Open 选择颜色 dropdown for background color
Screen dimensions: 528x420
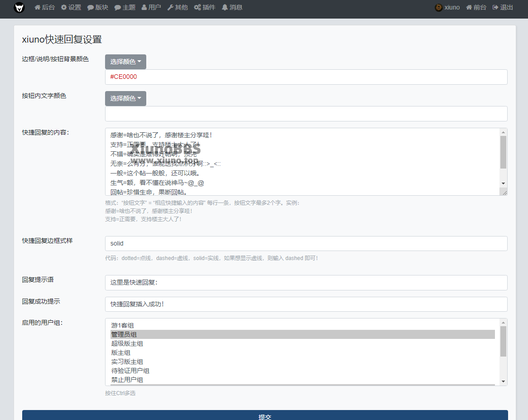point(125,62)
